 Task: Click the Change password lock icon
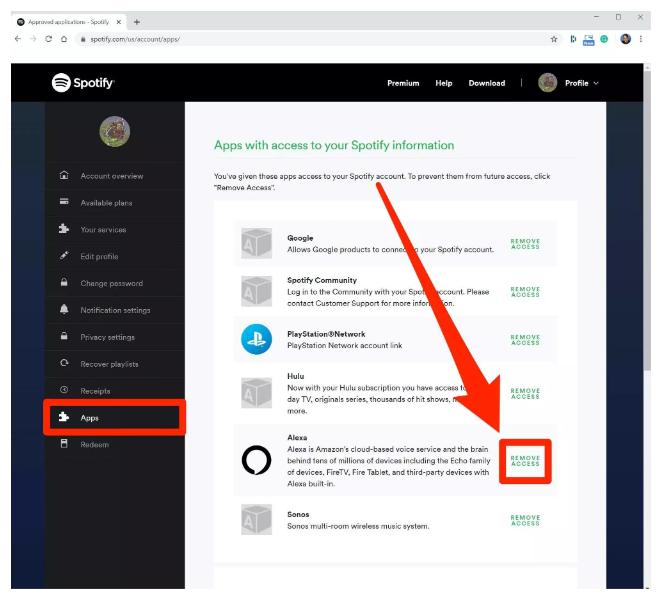click(64, 282)
